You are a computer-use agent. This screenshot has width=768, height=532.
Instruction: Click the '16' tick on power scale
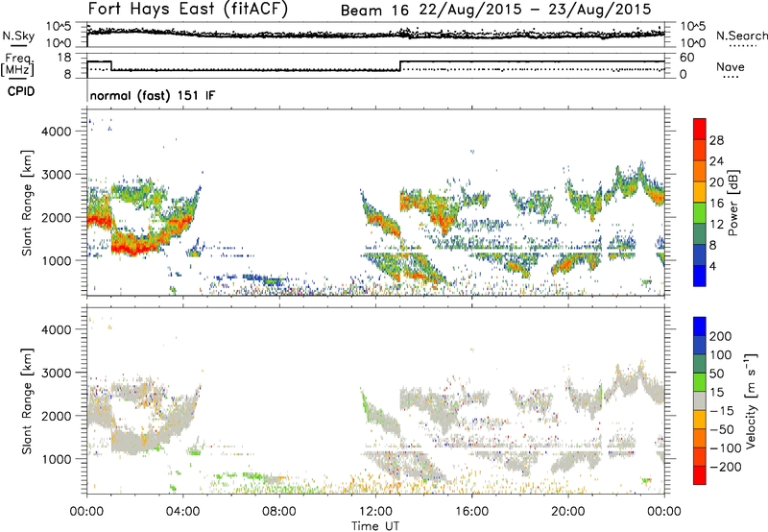pos(716,204)
